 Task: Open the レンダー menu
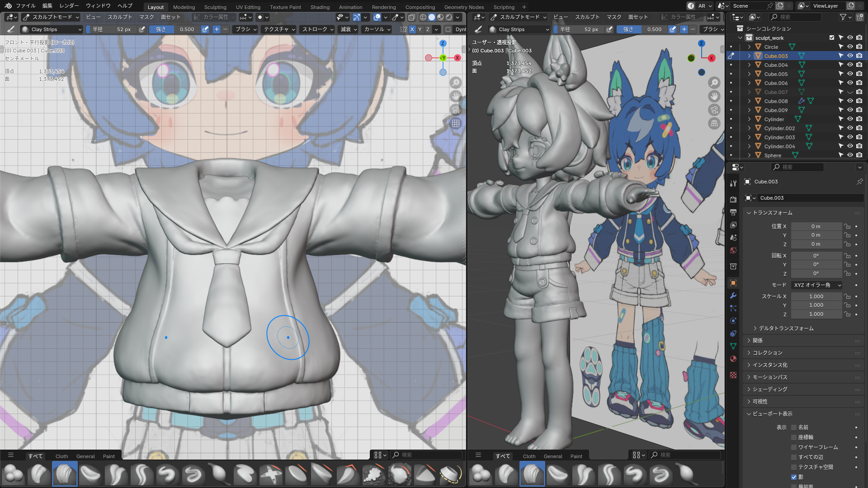69,6
